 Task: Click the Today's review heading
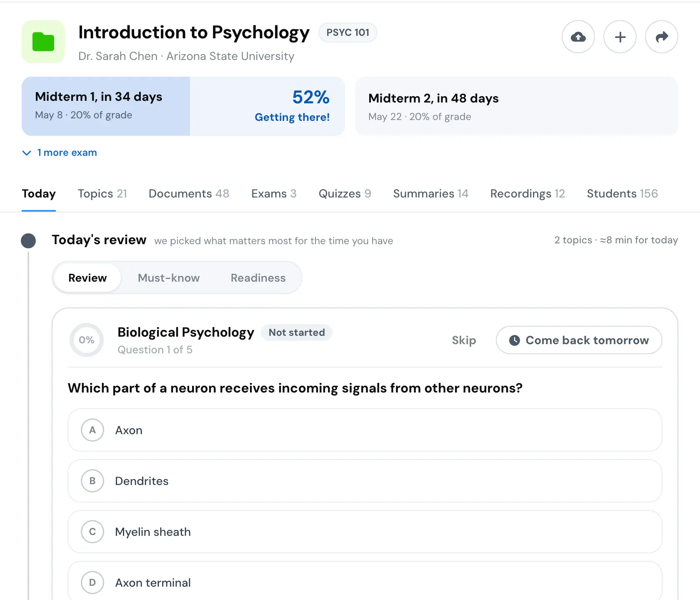[x=99, y=240]
